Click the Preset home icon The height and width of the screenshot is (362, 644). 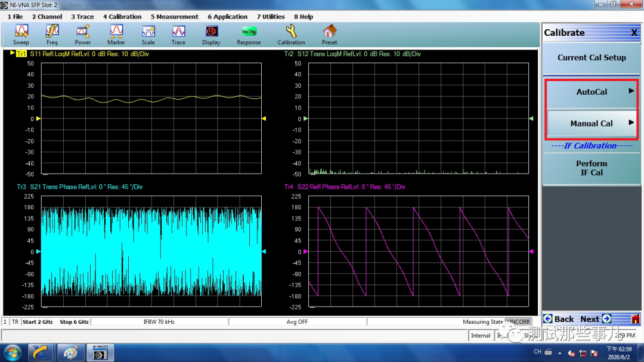[x=329, y=35]
